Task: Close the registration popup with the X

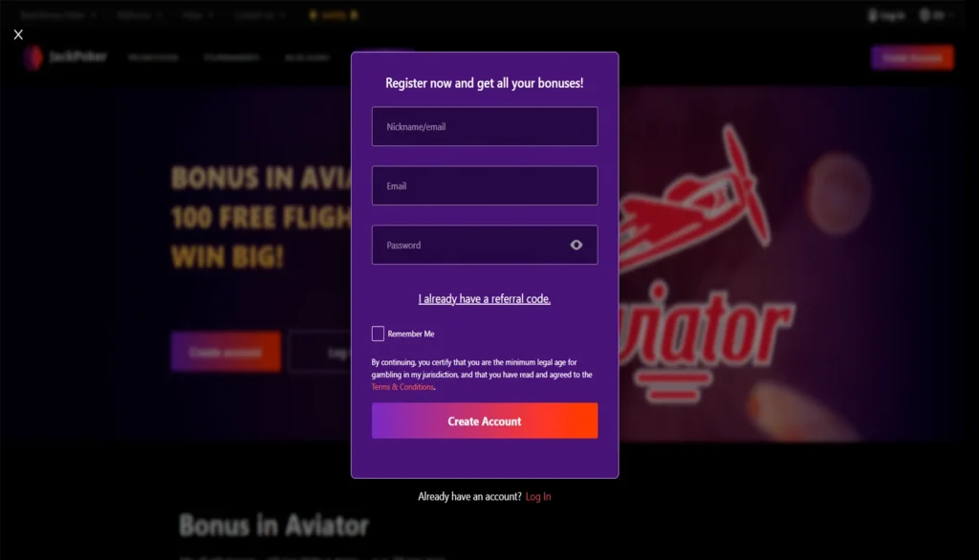Action: pyautogui.click(x=18, y=34)
